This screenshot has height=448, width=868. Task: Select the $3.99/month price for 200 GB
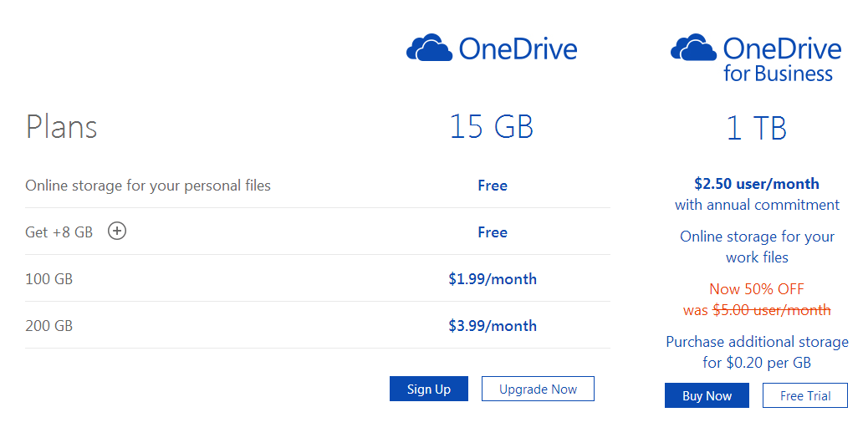point(493,326)
